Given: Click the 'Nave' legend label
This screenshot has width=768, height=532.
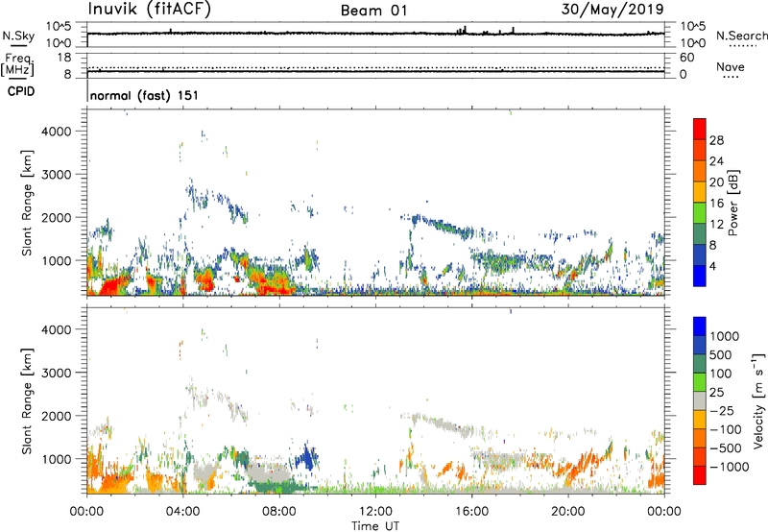Looking at the screenshot, I should click(730, 67).
